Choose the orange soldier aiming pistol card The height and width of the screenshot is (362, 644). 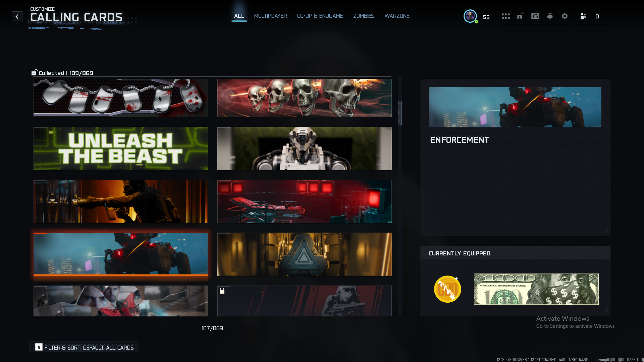pos(121,201)
